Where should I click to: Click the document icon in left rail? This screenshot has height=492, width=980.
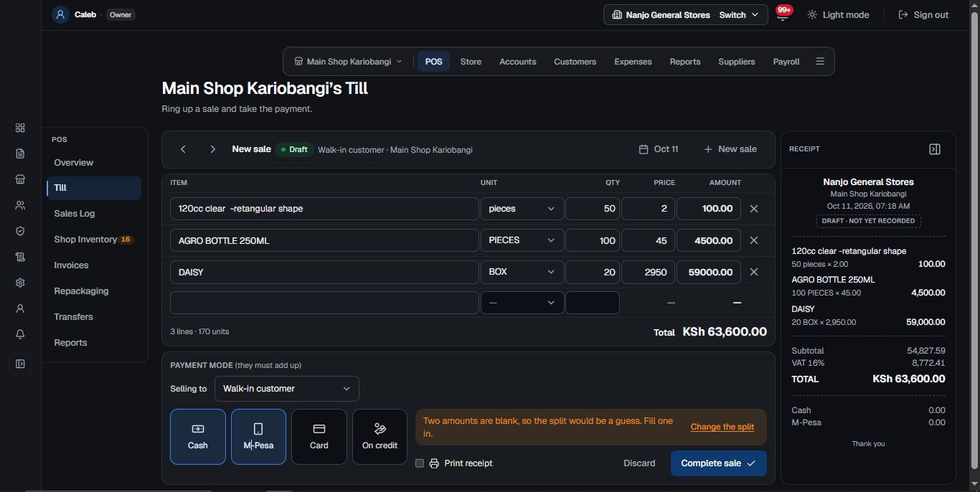point(20,153)
